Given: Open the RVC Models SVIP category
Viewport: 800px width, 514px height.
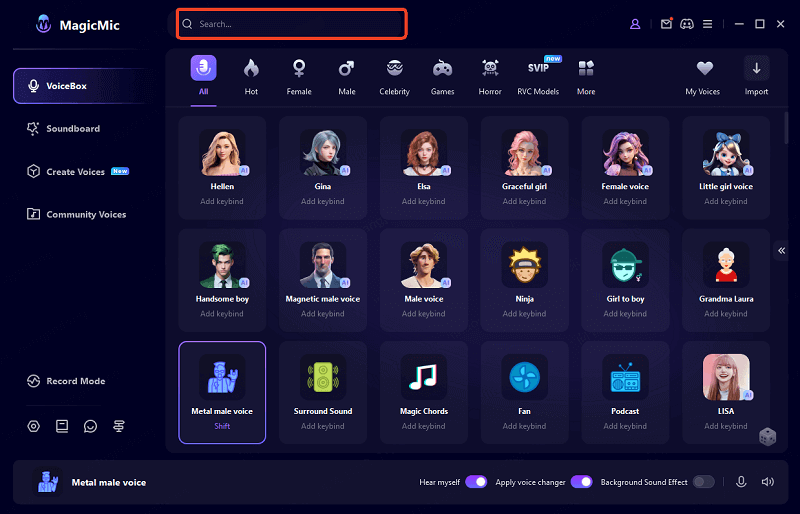Looking at the screenshot, I should click(538, 77).
